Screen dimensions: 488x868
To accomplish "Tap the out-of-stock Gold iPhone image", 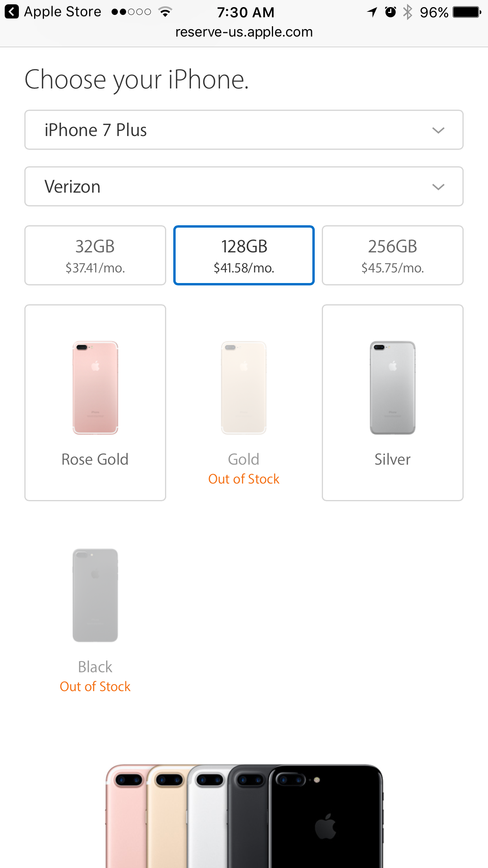I will point(244,388).
